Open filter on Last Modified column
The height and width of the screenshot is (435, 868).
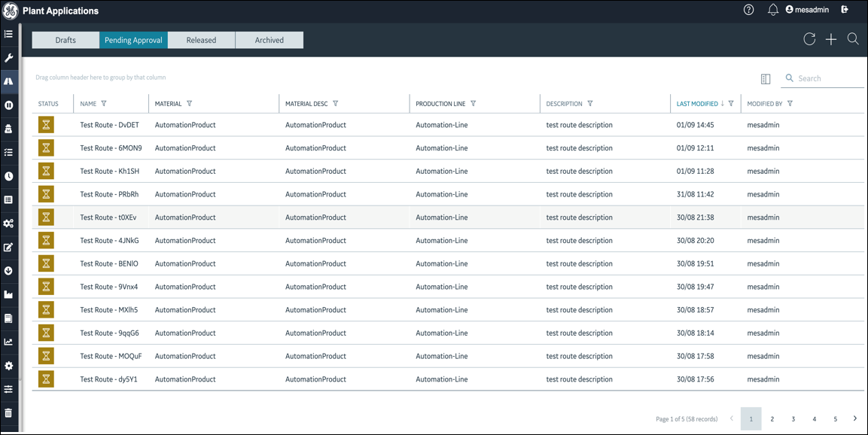731,104
